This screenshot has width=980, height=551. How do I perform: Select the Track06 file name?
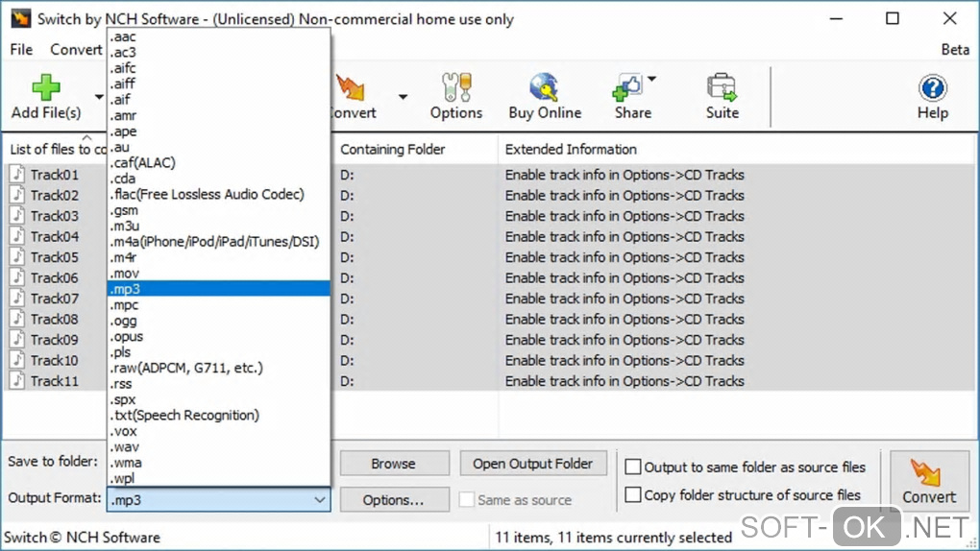(55, 278)
